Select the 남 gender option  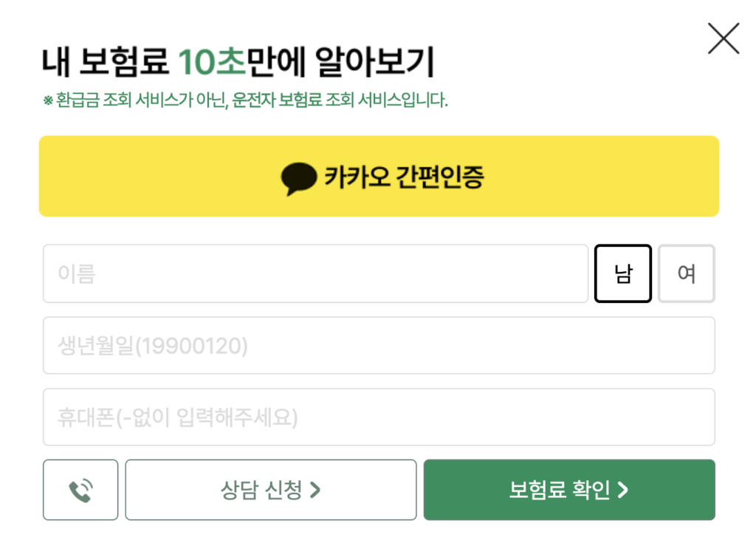(622, 273)
